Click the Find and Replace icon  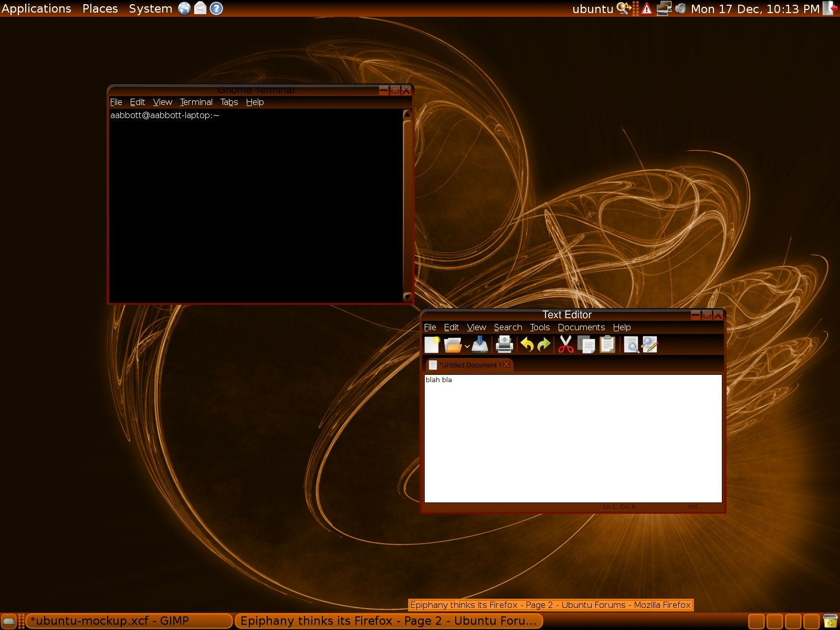pos(649,345)
